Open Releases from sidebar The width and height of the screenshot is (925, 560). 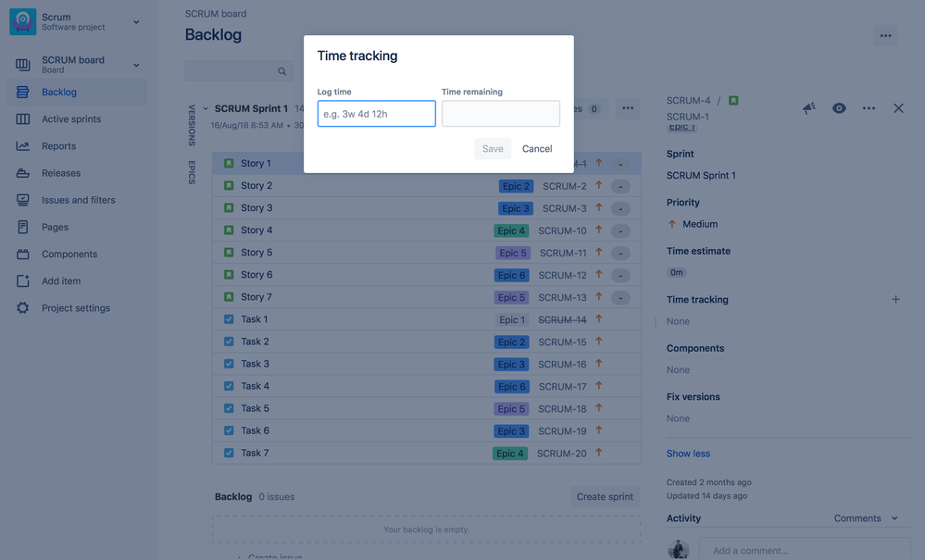61,173
